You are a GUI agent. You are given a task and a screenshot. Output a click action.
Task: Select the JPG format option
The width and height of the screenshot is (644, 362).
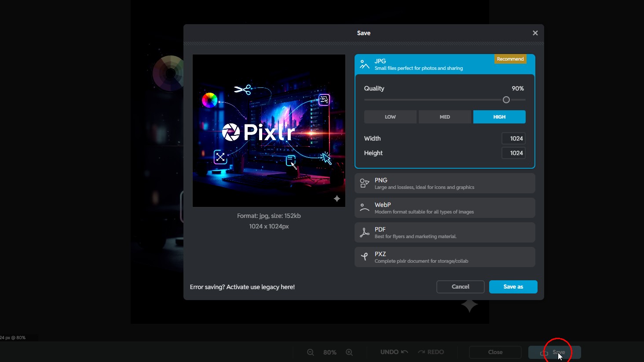click(x=445, y=64)
